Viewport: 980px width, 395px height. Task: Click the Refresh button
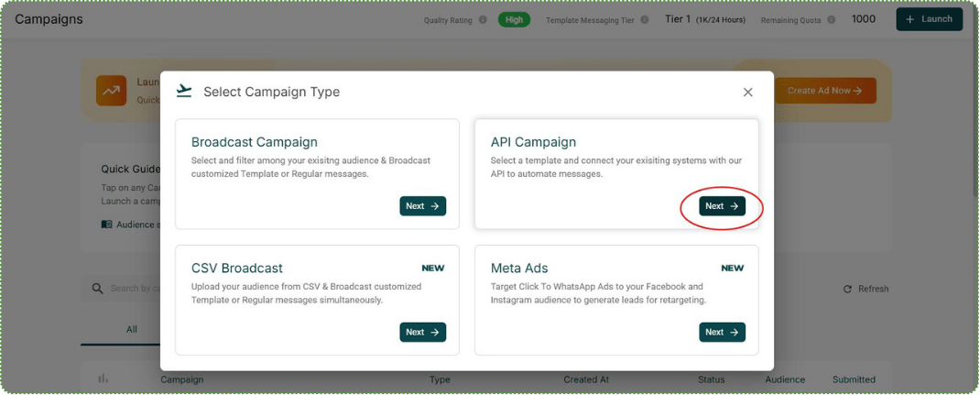click(x=866, y=289)
